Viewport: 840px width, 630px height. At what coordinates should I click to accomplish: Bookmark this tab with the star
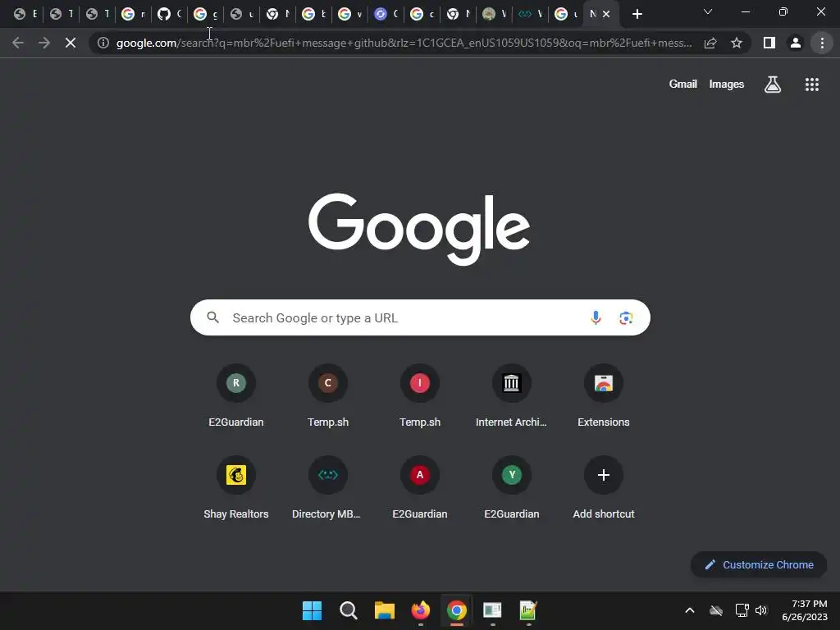[x=737, y=43]
